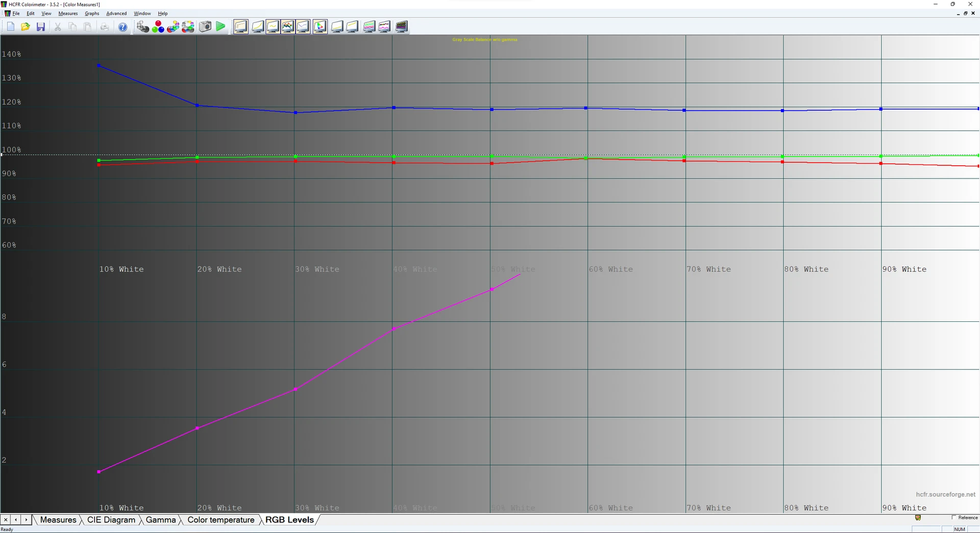This screenshot has height=533, width=980.
Task: Open the Window menu
Action: pyautogui.click(x=142, y=13)
